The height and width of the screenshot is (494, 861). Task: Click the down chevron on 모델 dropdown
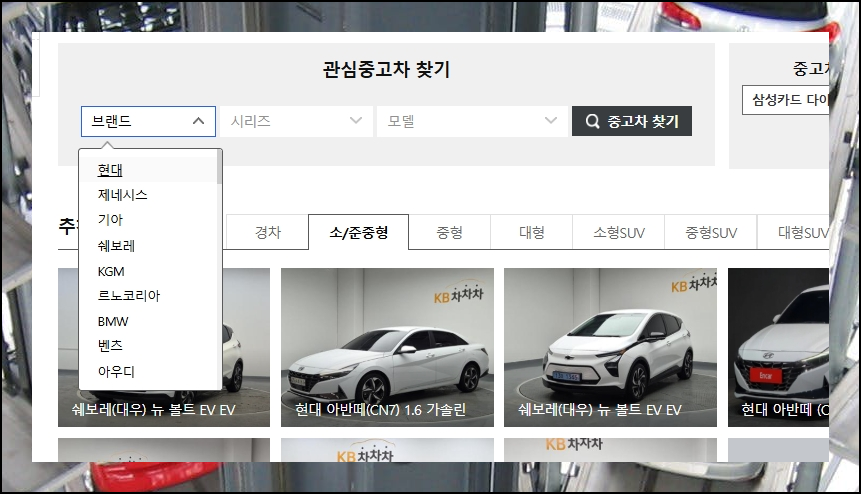551,121
